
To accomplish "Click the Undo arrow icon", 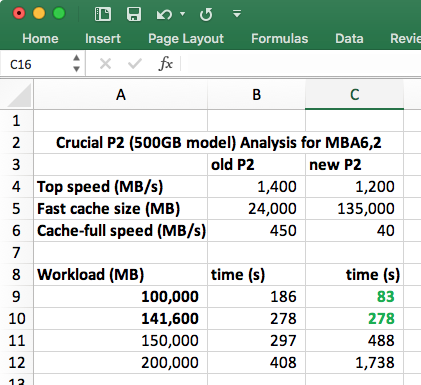I will 164,14.
